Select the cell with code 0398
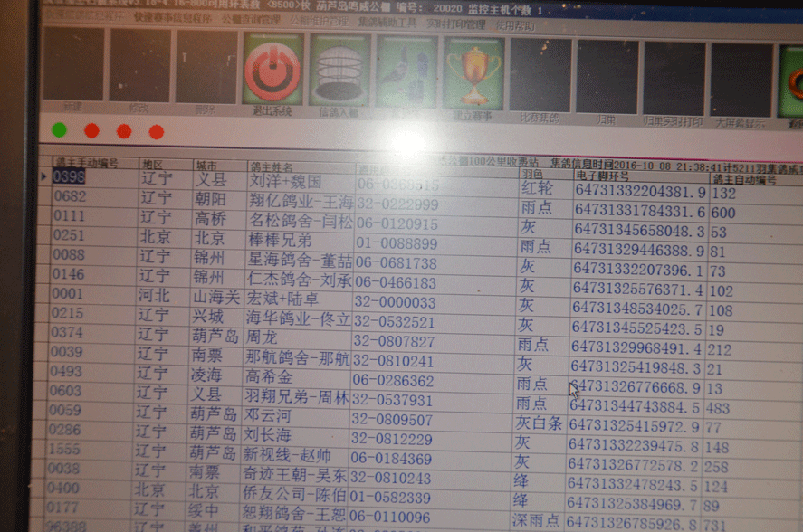This screenshot has width=803, height=532. (69, 177)
